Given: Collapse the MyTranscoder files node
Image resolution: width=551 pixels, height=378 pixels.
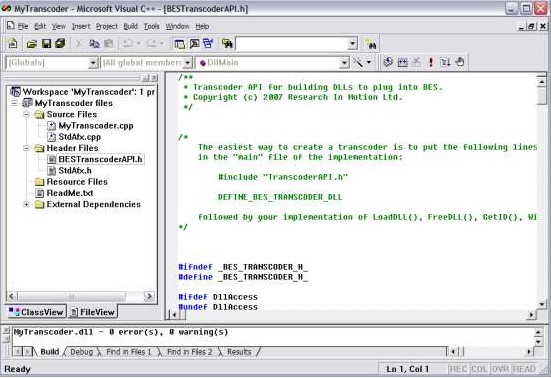Looking at the screenshot, I should click(x=14, y=103).
